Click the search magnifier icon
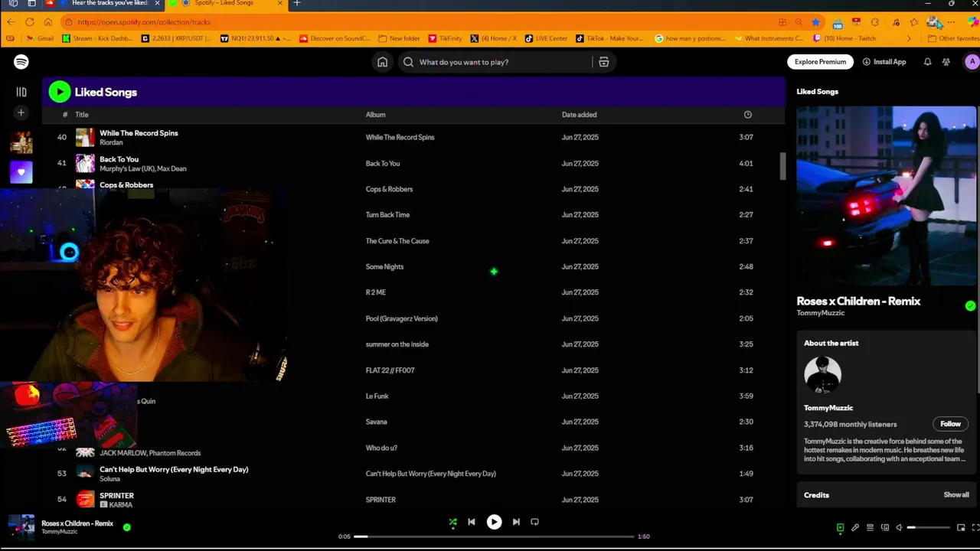Viewport: 980px width, 551px height. (x=408, y=62)
